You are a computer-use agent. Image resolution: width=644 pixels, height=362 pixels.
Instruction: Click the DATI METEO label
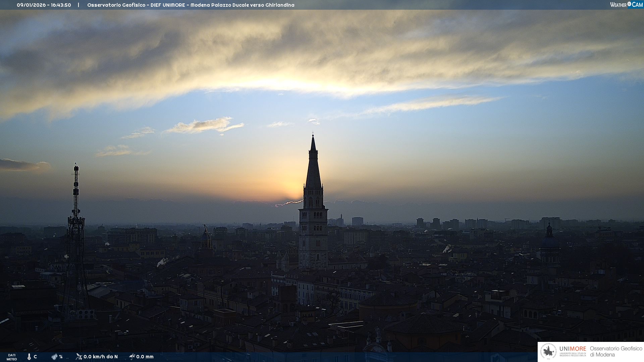coord(12,357)
